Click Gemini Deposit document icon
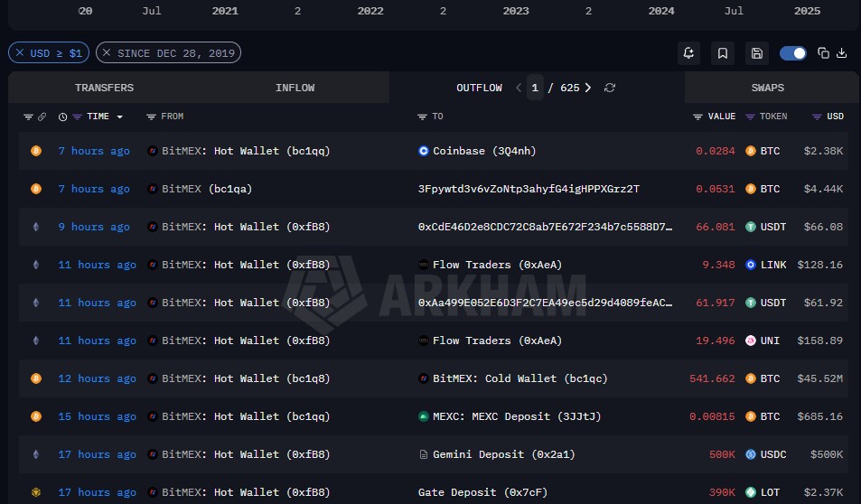 [424, 454]
